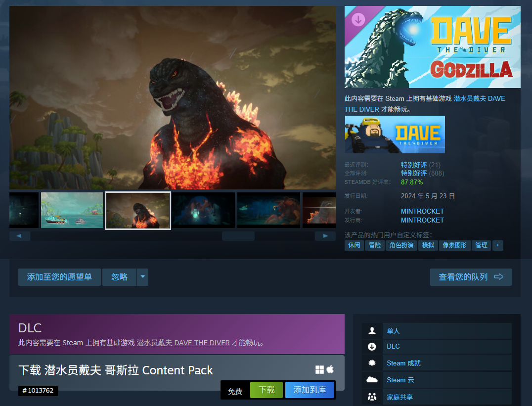Click the 忽略 button
The height and width of the screenshot is (406, 532).
click(120, 277)
